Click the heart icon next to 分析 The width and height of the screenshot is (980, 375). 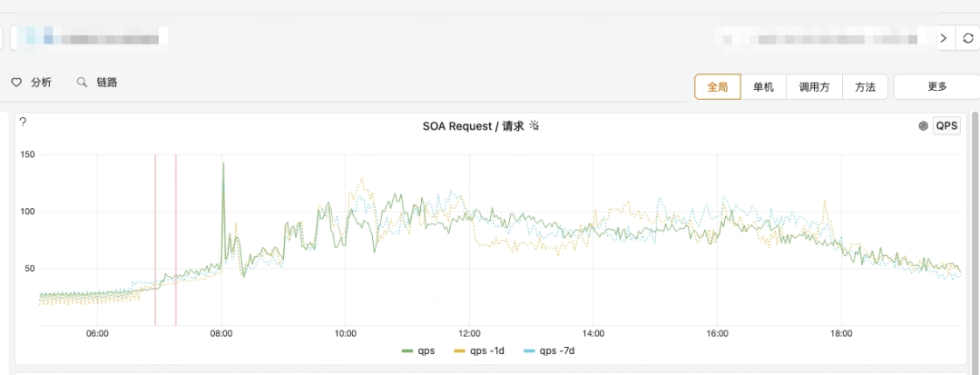(x=16, y=83)
